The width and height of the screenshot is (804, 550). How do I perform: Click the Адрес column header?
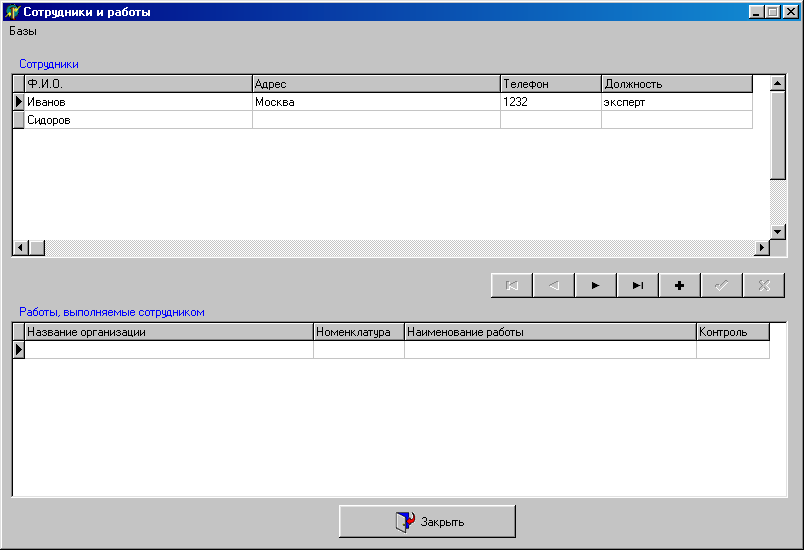[x=376, y=84]
